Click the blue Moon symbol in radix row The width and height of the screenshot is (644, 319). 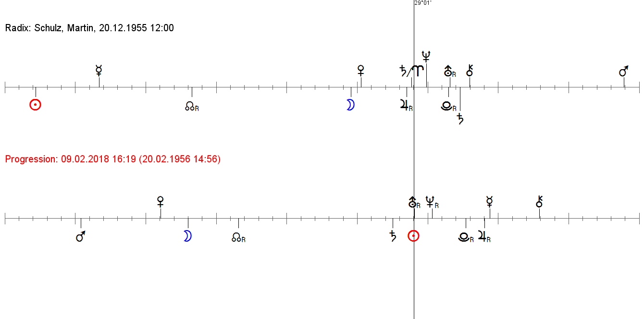point(350,105)
